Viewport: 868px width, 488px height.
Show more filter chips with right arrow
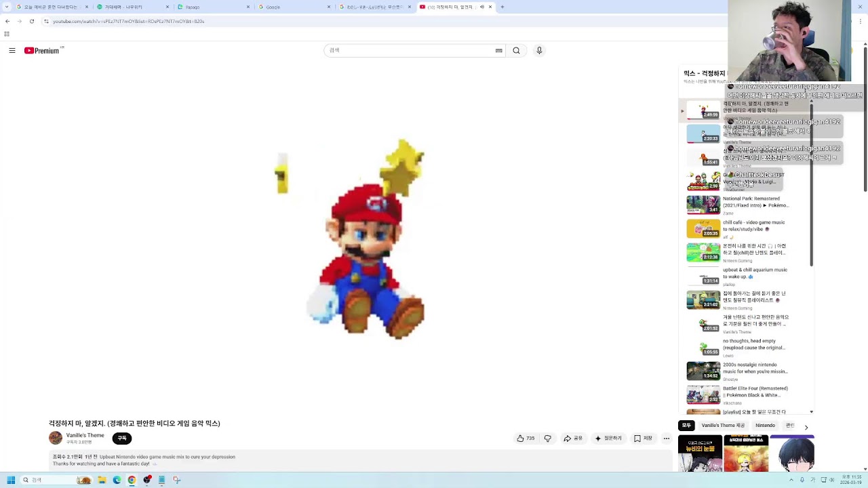(806, 427)
